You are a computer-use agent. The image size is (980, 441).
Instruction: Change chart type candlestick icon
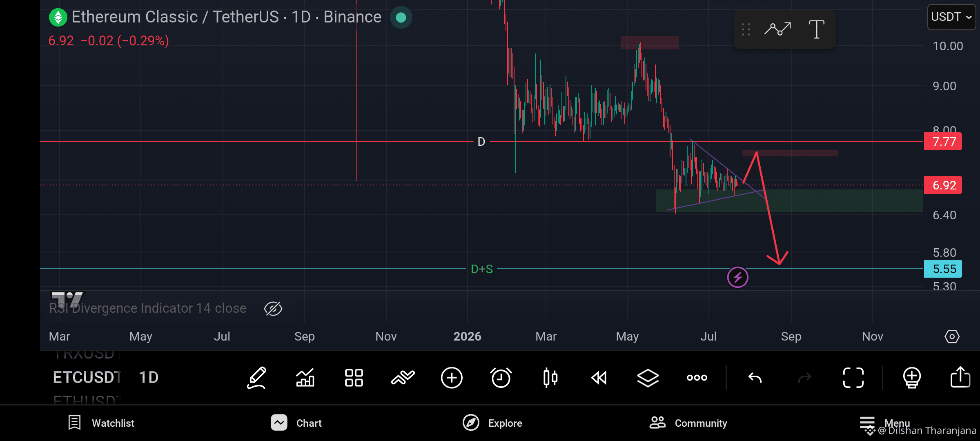click(x=550, y=378)
